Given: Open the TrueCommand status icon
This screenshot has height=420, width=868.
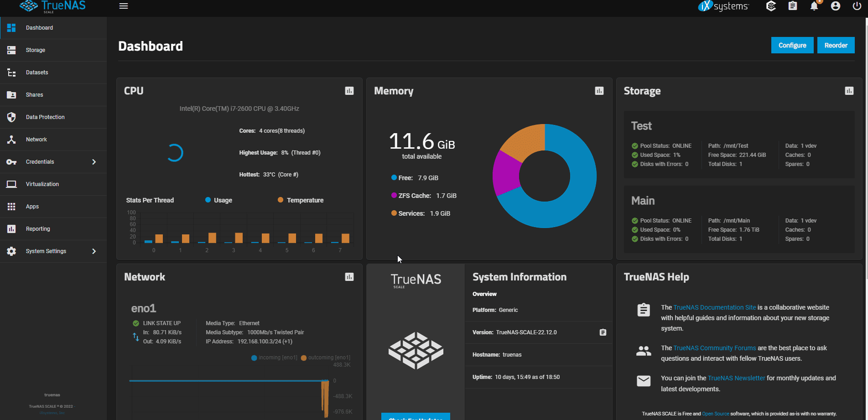Looking at the screenshot, I should (x=771, y=6).
